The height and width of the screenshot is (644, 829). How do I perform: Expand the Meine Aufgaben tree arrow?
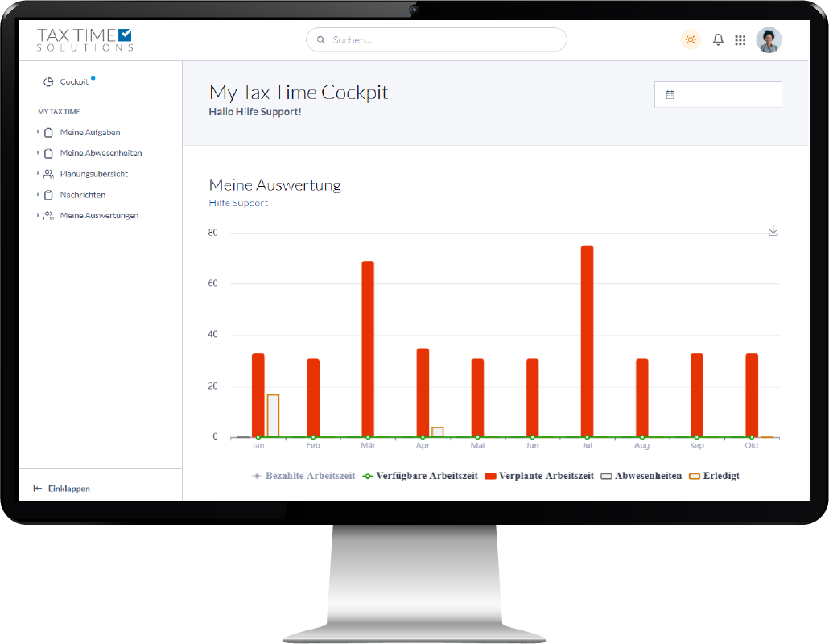38,132
